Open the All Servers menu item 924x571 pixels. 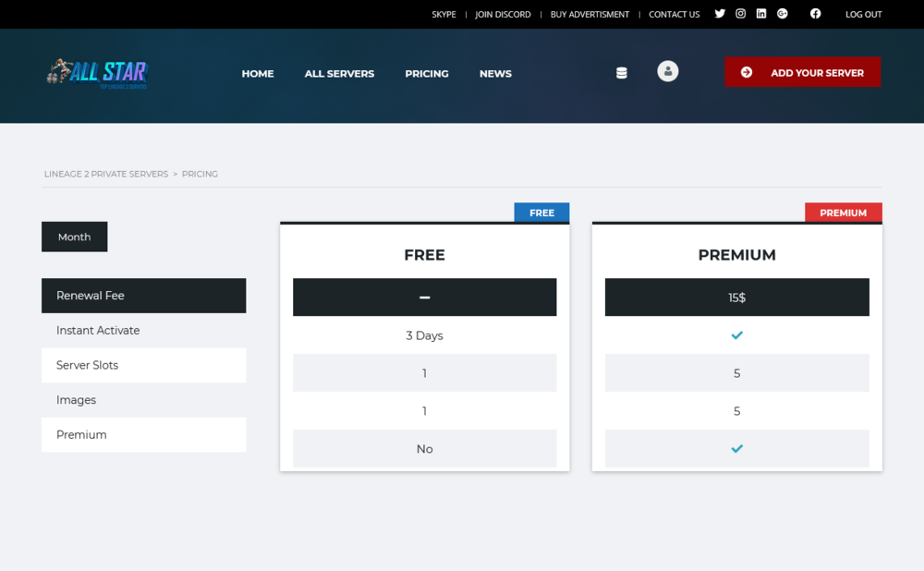click(x=339, y=74)
